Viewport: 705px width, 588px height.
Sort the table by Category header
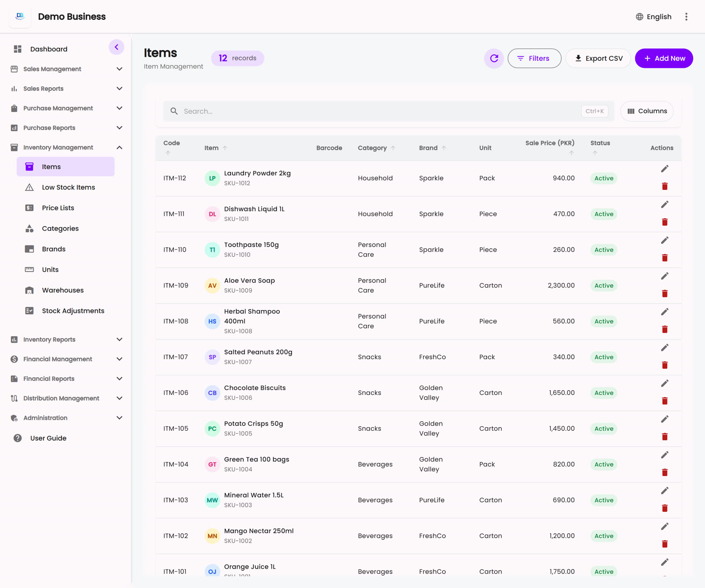(x=376, y=148)
